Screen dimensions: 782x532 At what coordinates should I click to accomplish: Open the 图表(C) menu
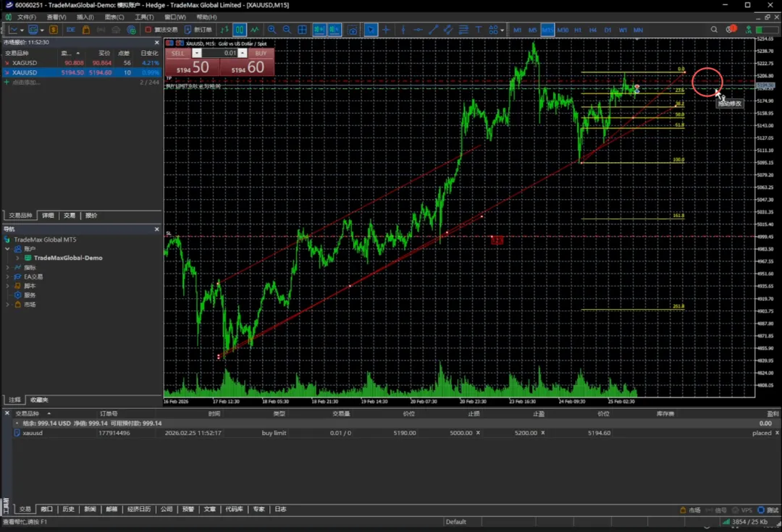pos(114,17)
